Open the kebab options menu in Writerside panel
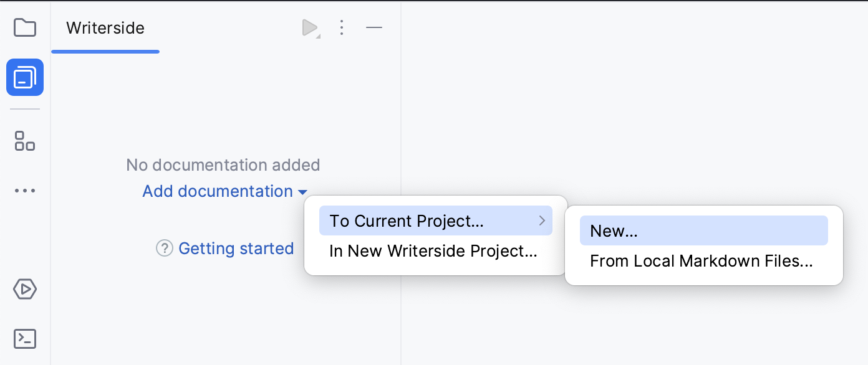The image size is (868, 365). (342, 27)
